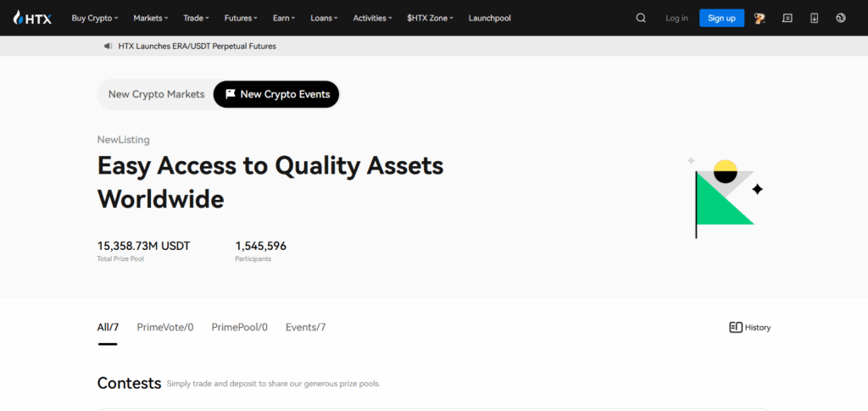The width and height of the screenshot is (868, 411).
Task: Click the NewListing label
Action: tap(123, 140)
